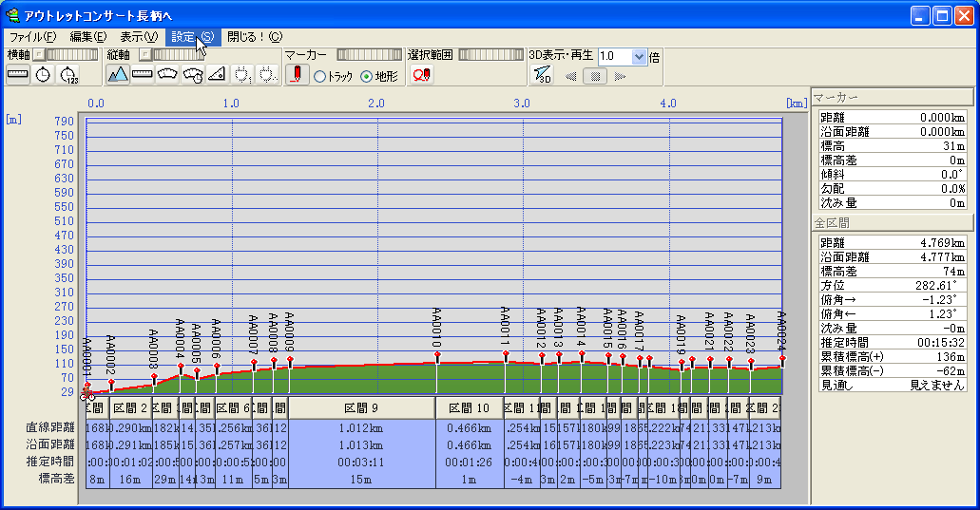Click the cyclist icon at graph start
This screenshot has width=980, height=510.
click(86, 394)
